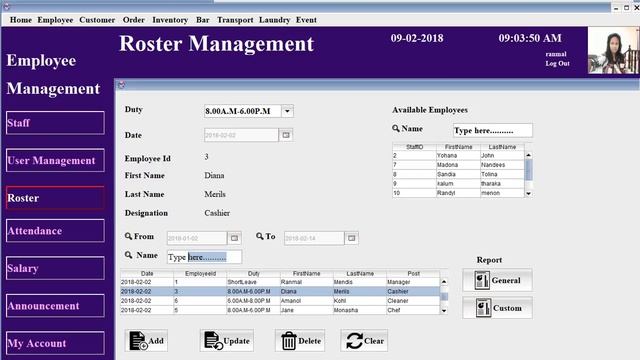
Task: Click the StaffID column header
Action: (414, 147)
